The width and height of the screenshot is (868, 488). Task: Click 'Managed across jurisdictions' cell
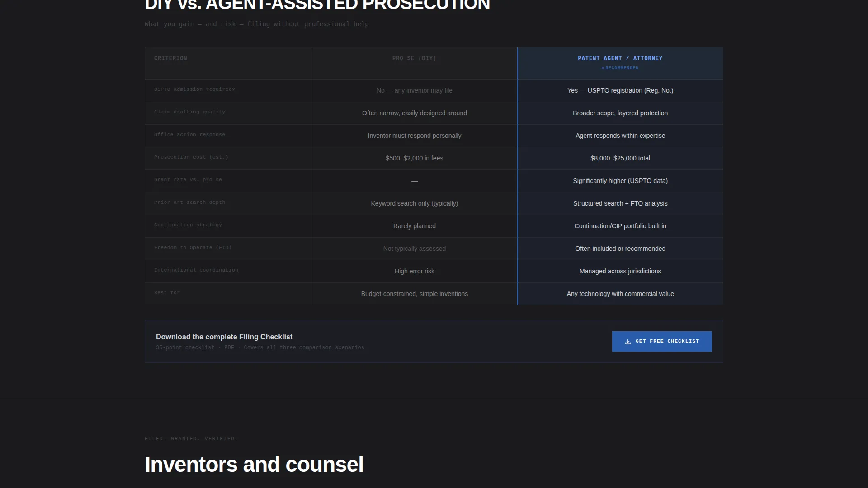tap(620, 271)
